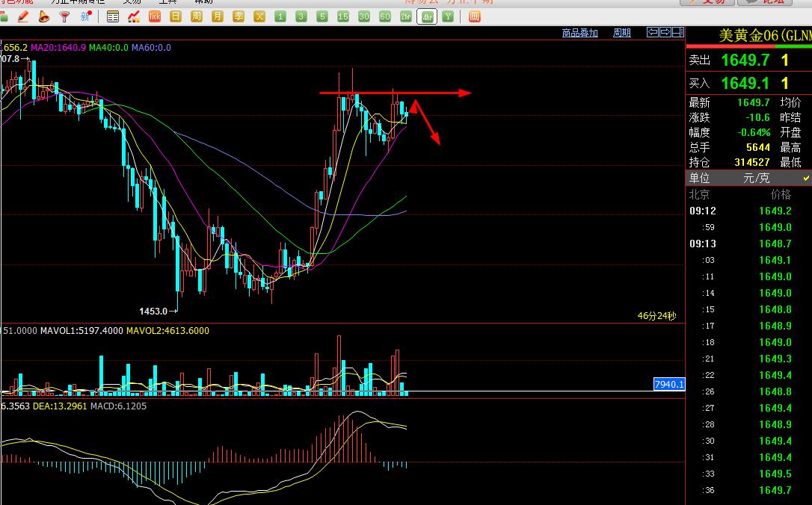
Task: Switch to daily (日) chart period
Action: click(176, 16)
